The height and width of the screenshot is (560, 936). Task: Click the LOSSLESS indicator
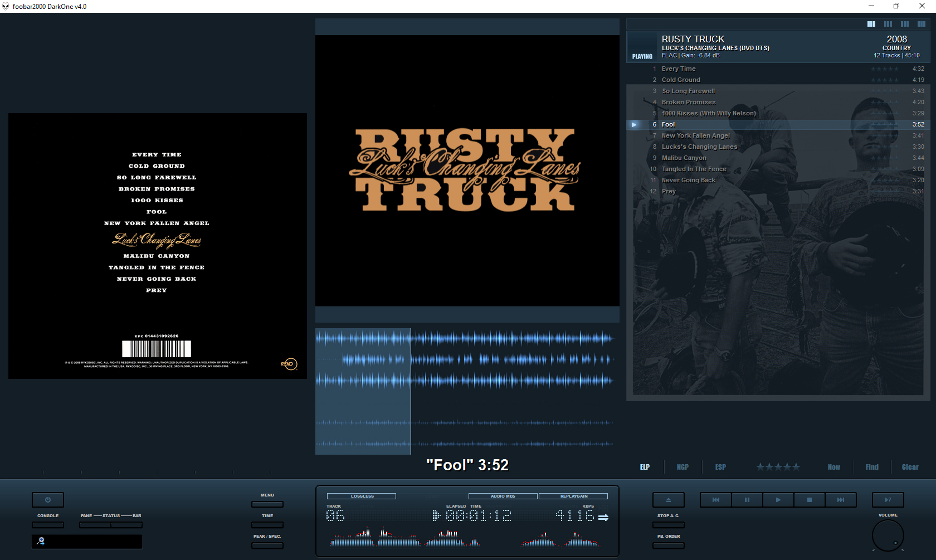(x=362, y=496)
